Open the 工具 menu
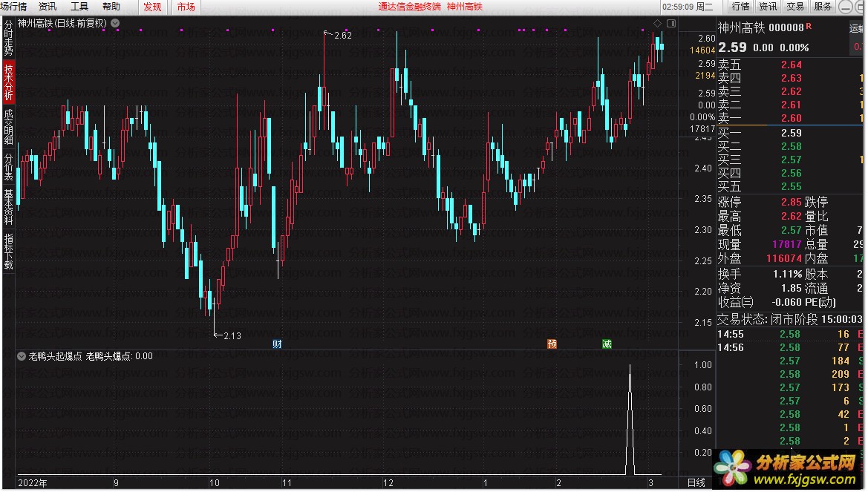 [79, 7]
